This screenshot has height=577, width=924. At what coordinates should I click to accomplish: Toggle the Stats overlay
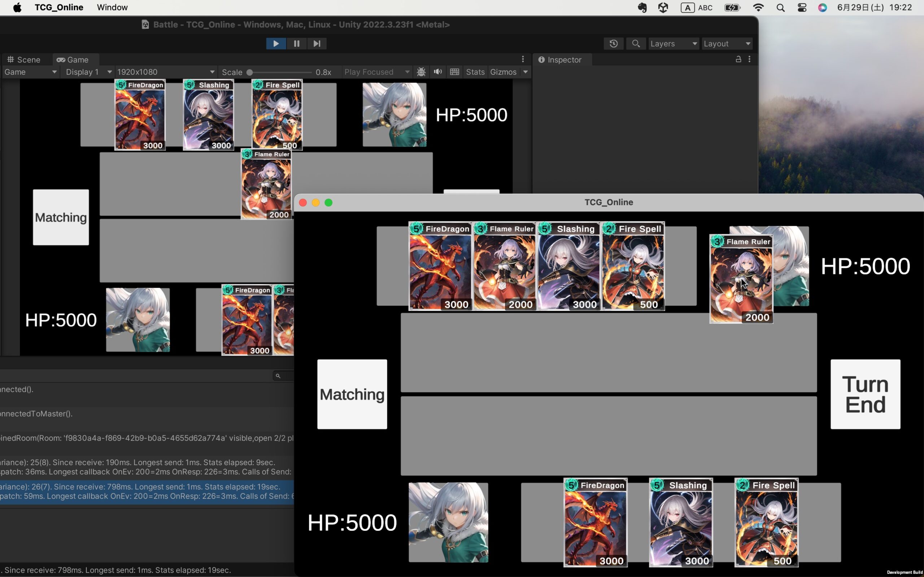pyautogui.click(x=475, y=72)
